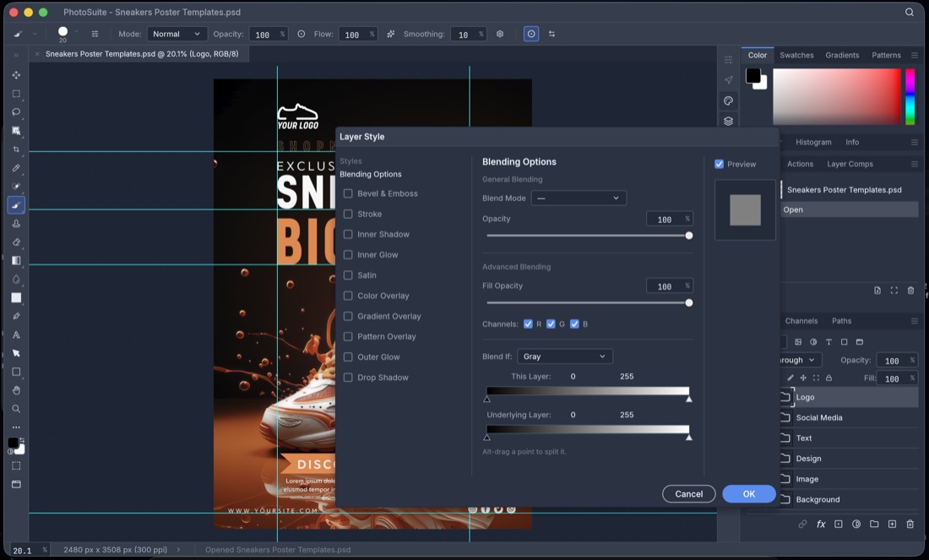Open the Blend If Gray dropdown

pyautogui.click(x=565, y=356)
